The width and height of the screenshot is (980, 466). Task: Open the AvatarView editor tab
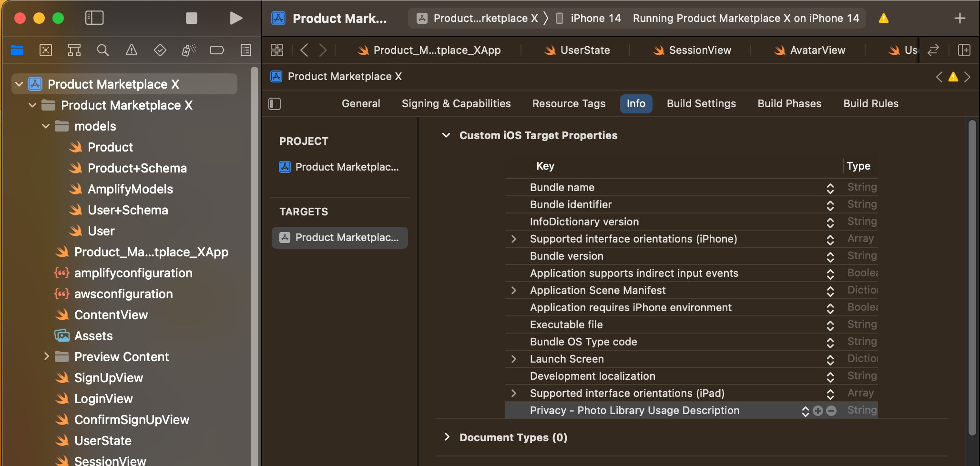(809, 50)
